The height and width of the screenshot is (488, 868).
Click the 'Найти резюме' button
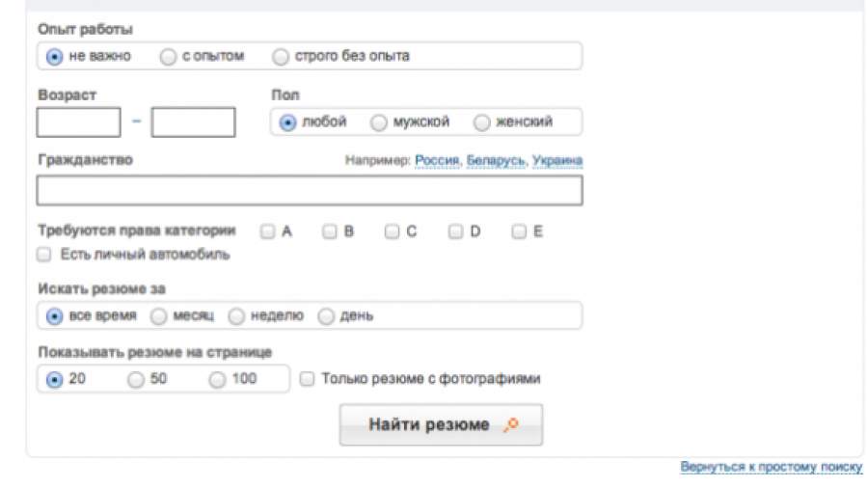click(441, 425)
